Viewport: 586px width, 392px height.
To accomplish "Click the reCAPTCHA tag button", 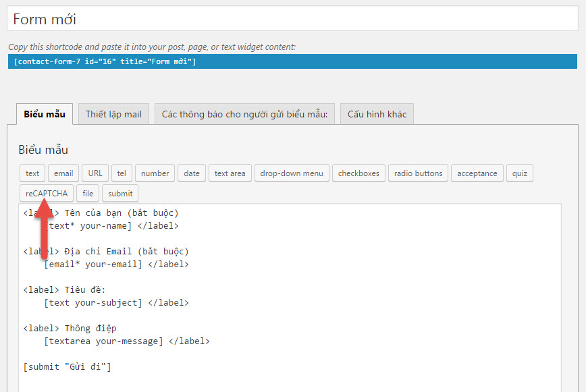I will tap(47, 194).
